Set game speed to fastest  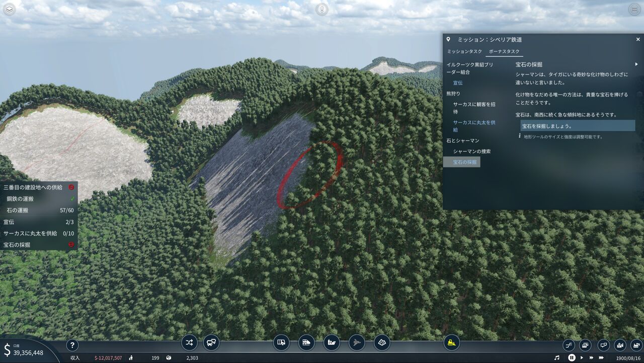coord(601,358)
